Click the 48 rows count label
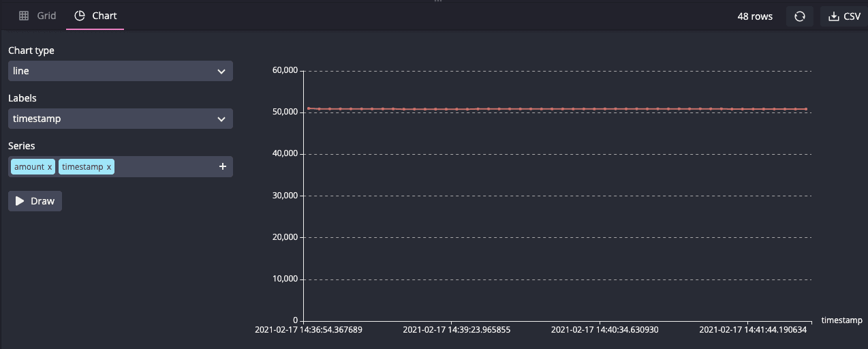 755,16
